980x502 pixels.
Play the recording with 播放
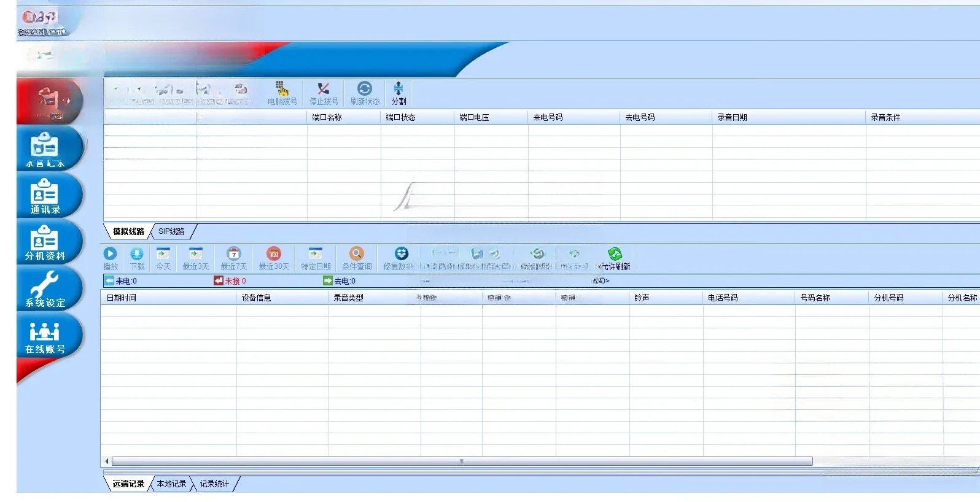(111, 258)
